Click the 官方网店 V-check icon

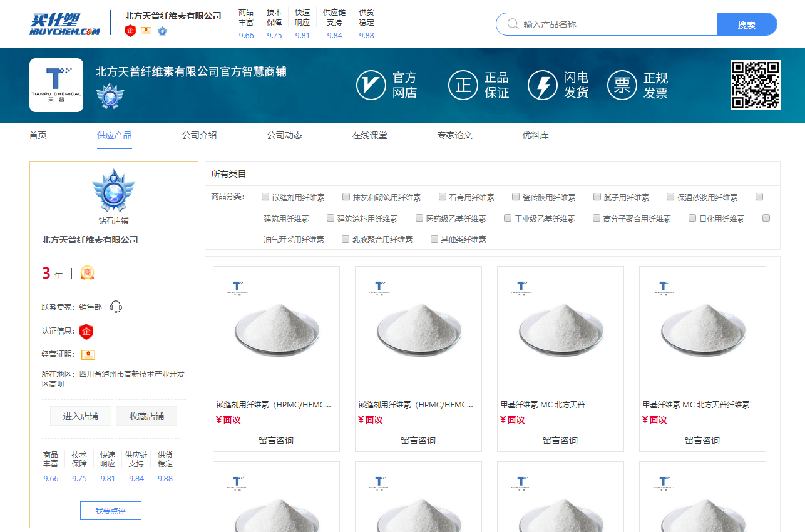[x=371, y=85]
